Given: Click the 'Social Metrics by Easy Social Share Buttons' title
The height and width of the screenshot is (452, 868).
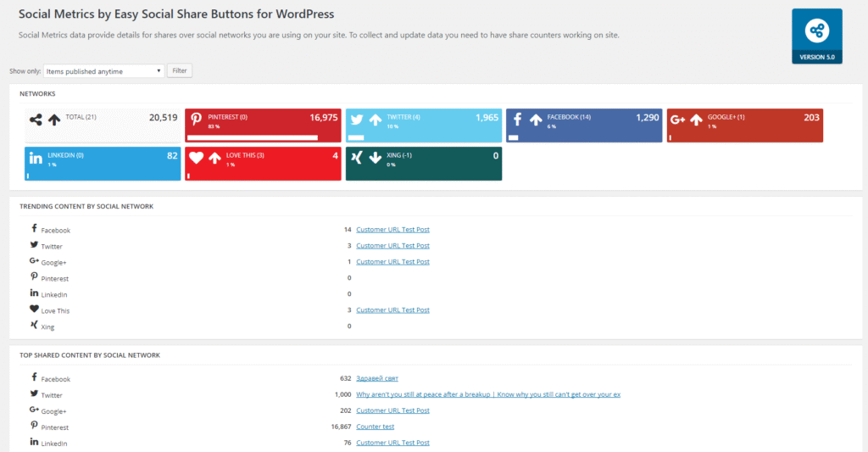Looking at the screenshot, I should point(176,14).
